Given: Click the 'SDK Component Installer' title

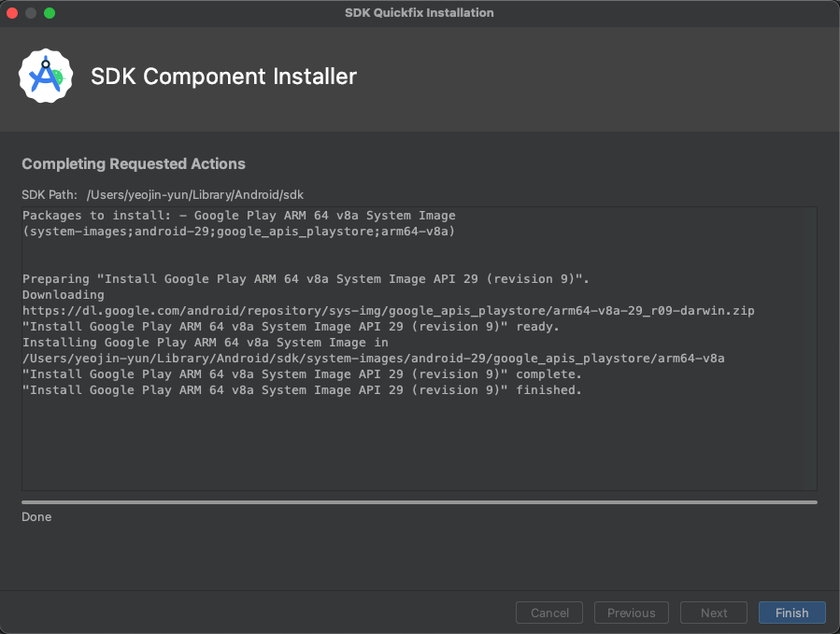Looking at the screenshot, I should click(223, 76).
